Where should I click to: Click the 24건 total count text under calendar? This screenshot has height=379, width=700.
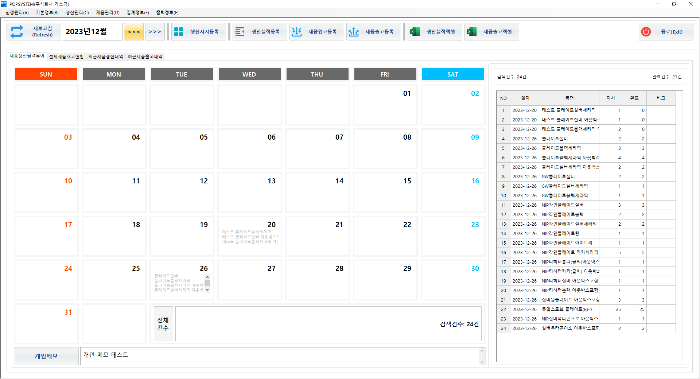(459, 324)
